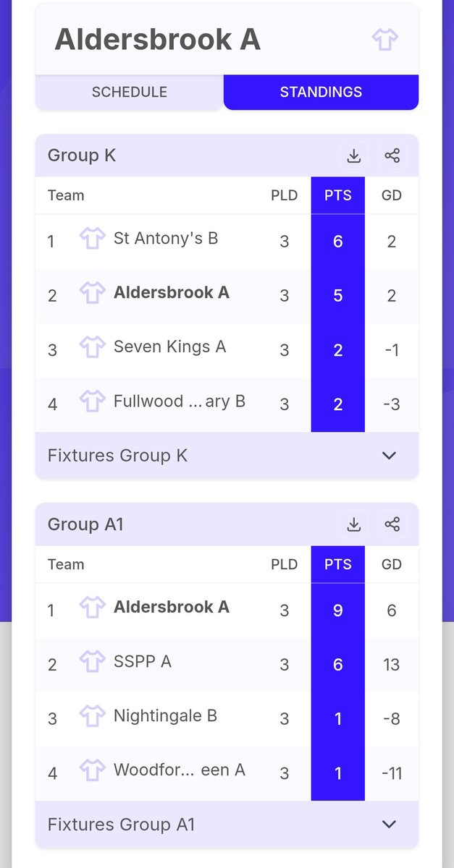
Task: Click the Seven Kings A shirt icon
Action: coord(92,347)
